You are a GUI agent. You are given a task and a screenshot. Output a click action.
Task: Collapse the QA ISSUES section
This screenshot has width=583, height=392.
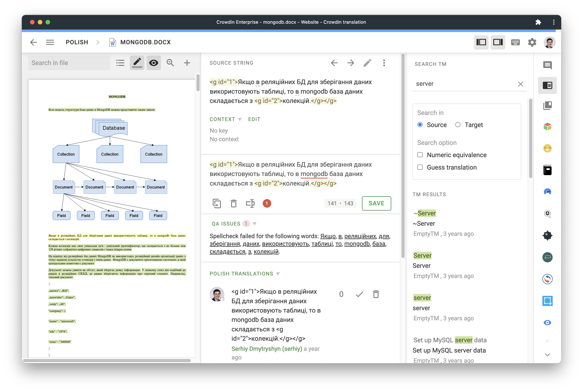point(255,224)
